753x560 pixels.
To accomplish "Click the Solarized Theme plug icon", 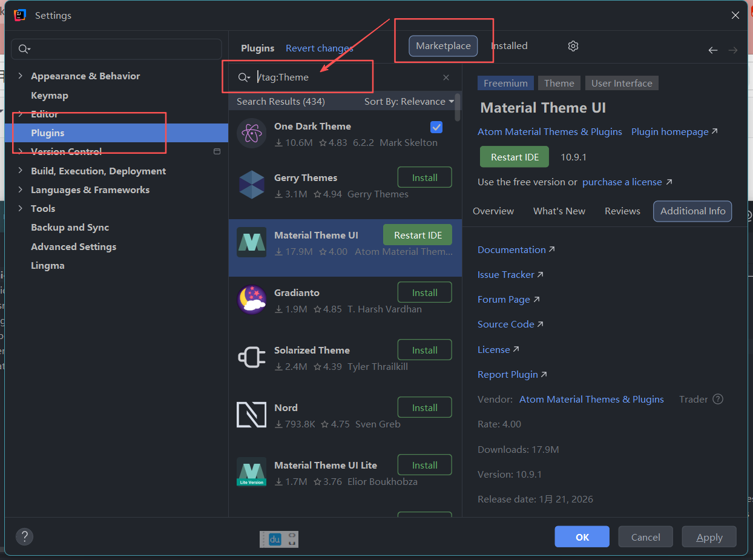I will [251, 357].
